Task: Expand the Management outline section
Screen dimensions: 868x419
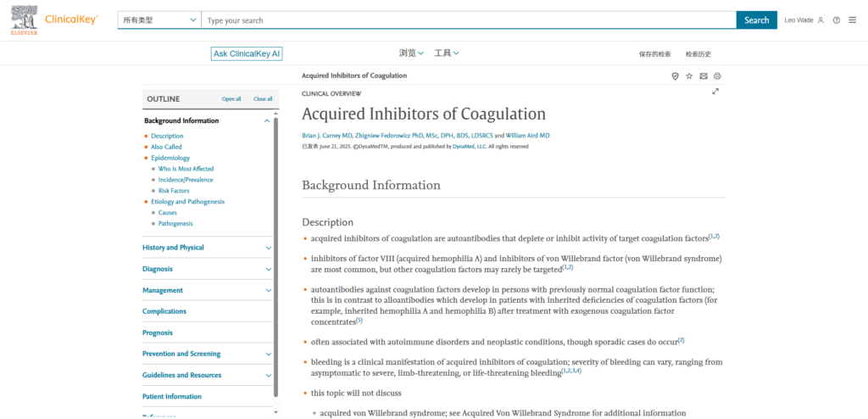Action: click(x=268, y=290)
